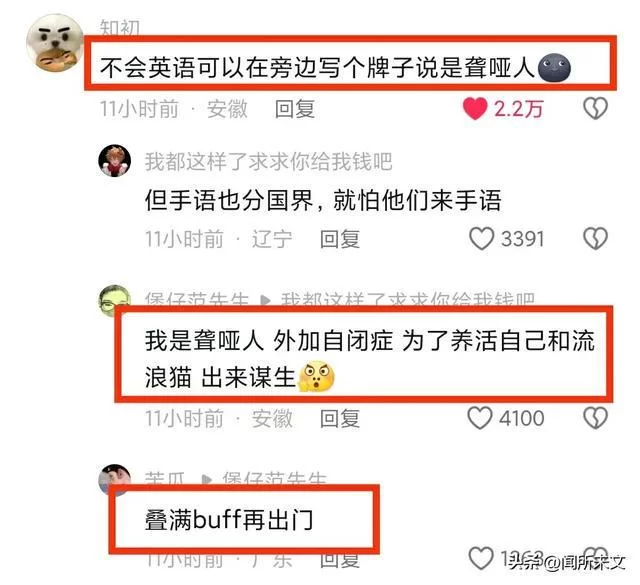Dislike the 但手语也分国界 comment
The image size is (640, 585).
pyautogui.click(x=596, y=238)
